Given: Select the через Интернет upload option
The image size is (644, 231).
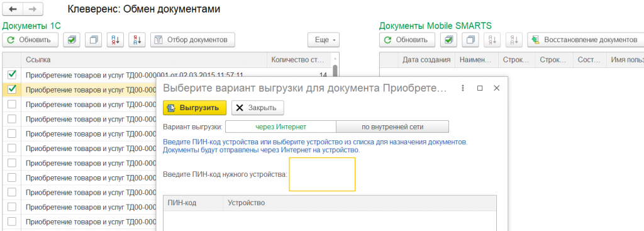Looking at the screenshot, I should [280, 127].
